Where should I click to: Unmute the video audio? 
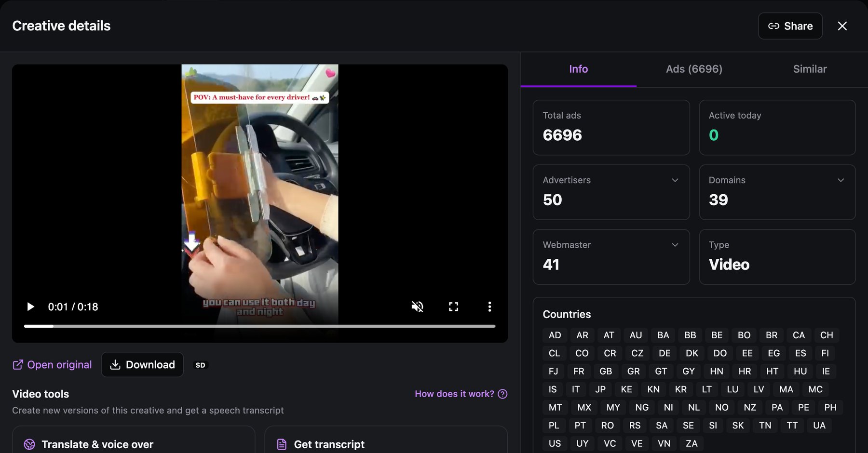[x=417, y=306]
